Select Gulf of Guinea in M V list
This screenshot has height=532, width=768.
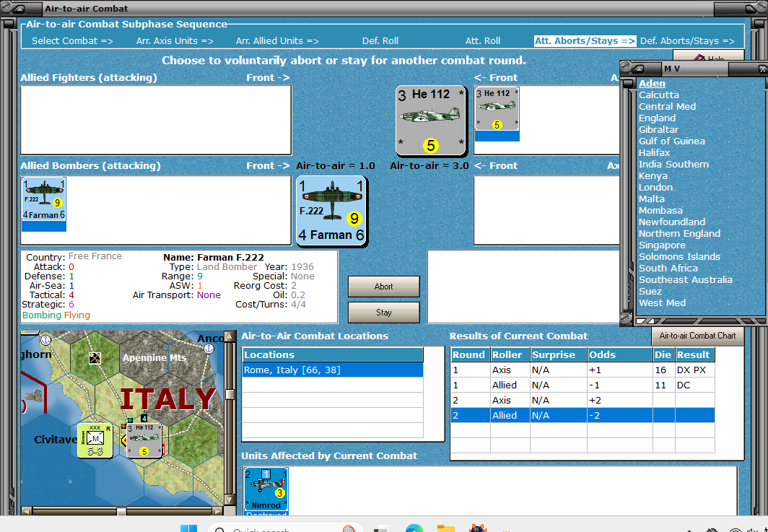pos(671,141)
